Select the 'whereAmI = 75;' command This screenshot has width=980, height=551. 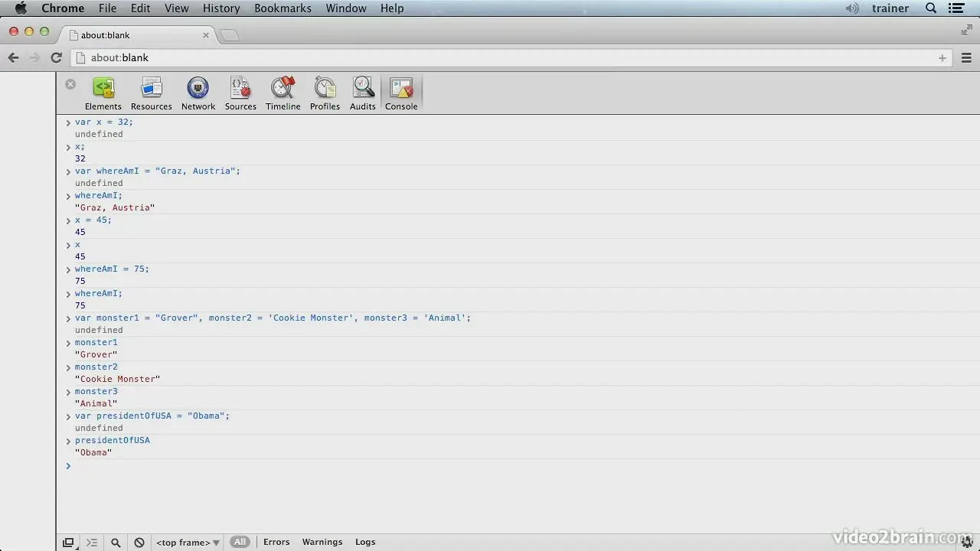(113, 269)
